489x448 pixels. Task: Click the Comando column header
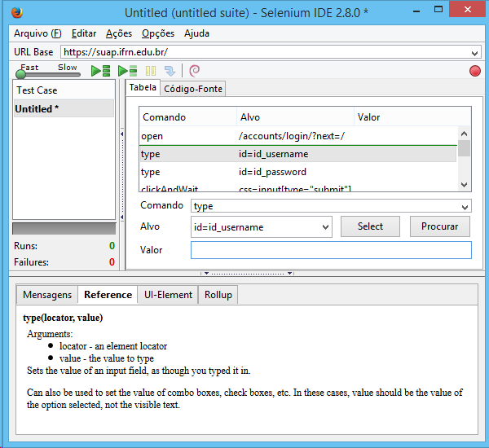click(188, 117)
